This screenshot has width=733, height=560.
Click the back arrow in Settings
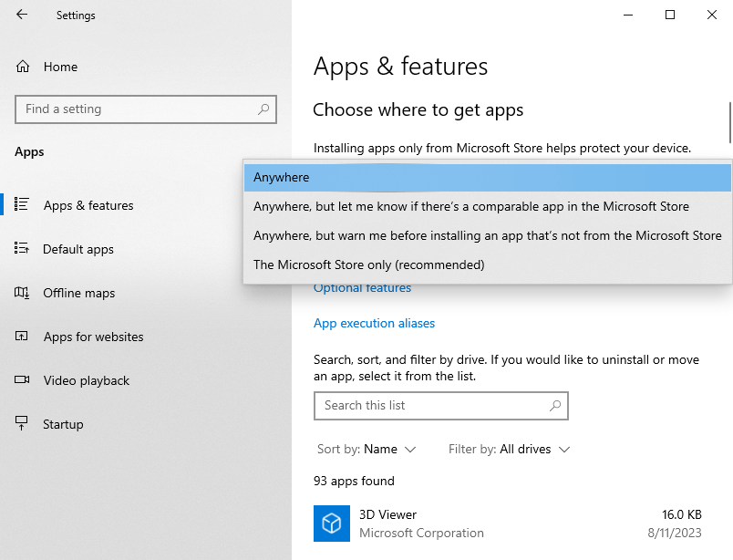click(x=22, y=15)
